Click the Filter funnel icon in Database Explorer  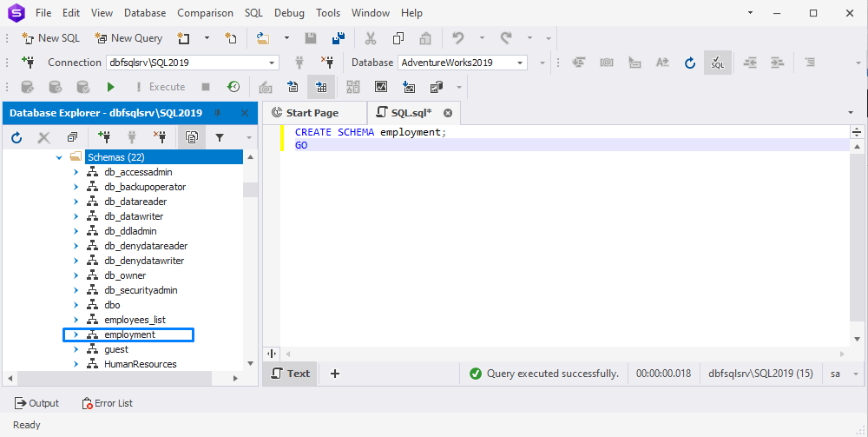(x=220, y=137)
